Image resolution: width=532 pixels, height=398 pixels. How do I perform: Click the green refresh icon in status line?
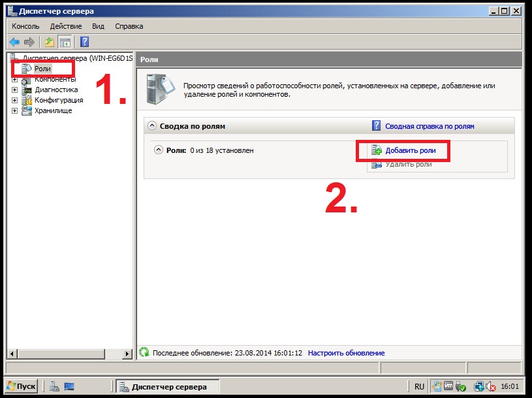click(x=144, y=353)
